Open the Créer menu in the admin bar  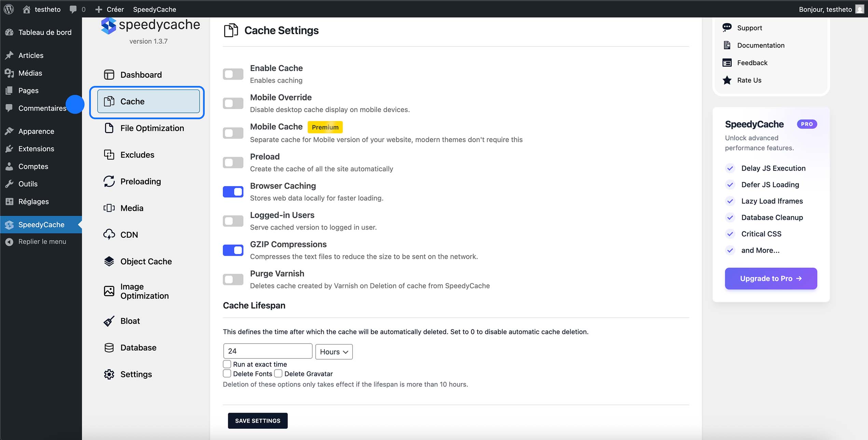pos(109,9)
